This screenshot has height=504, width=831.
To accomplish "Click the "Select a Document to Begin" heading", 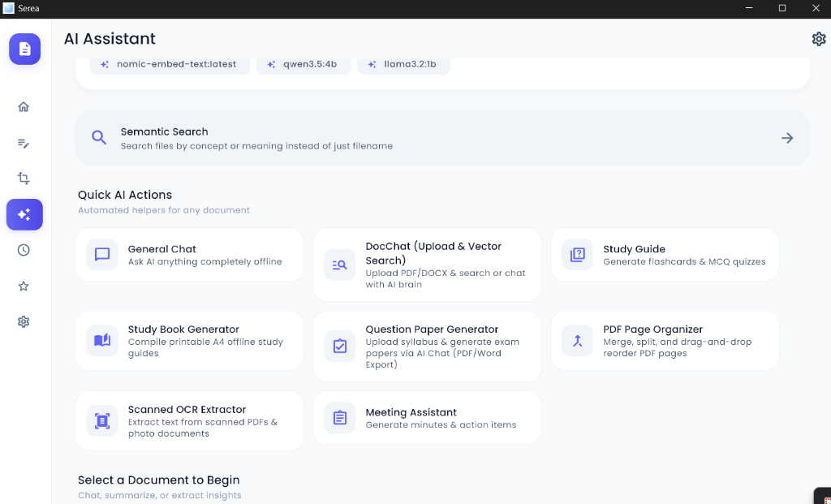I will [159, 480].
